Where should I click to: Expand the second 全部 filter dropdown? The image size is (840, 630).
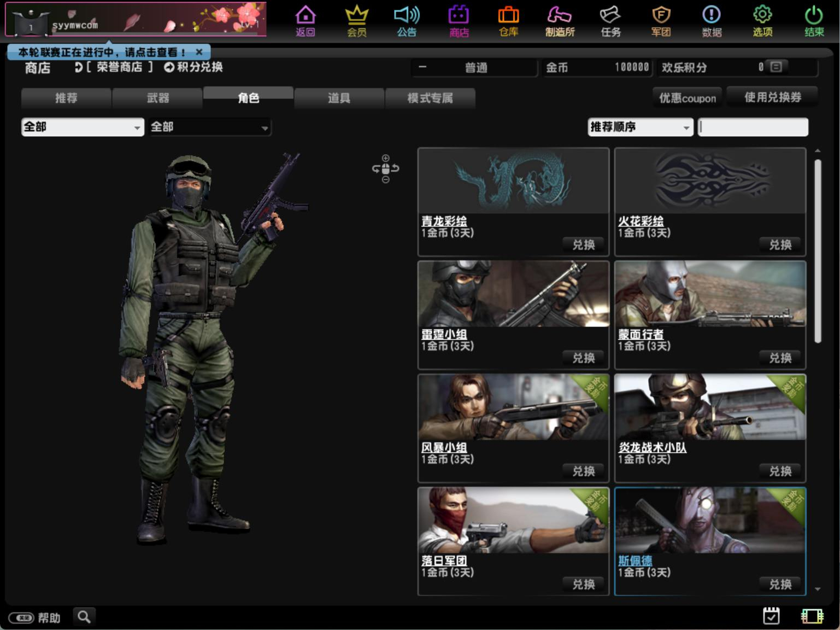[x=210, y=127]
